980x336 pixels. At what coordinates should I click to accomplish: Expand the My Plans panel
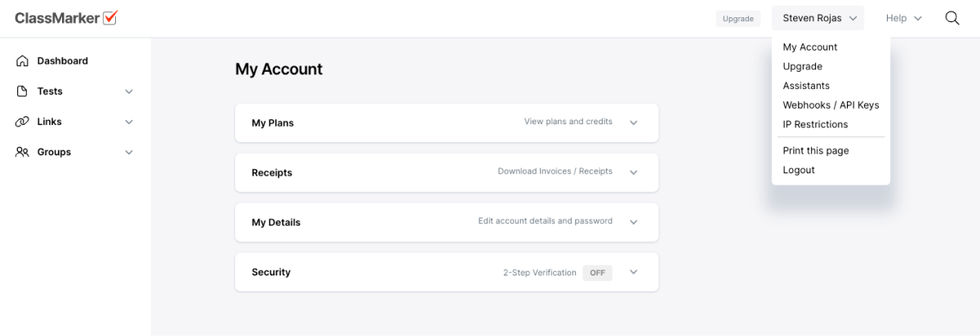pos(633,123)
